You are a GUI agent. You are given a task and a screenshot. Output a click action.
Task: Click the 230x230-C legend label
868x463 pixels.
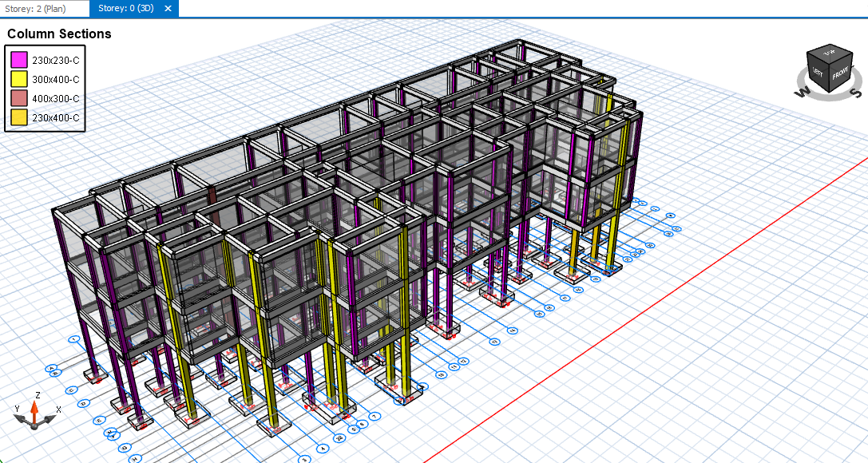click(x=55, y=61)
